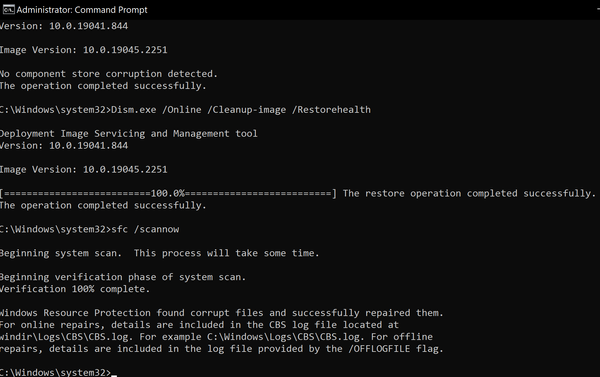The width and height of the screenshot is (600, 377).
Task: Click the Verification 100% complete line
Action: 75,289
